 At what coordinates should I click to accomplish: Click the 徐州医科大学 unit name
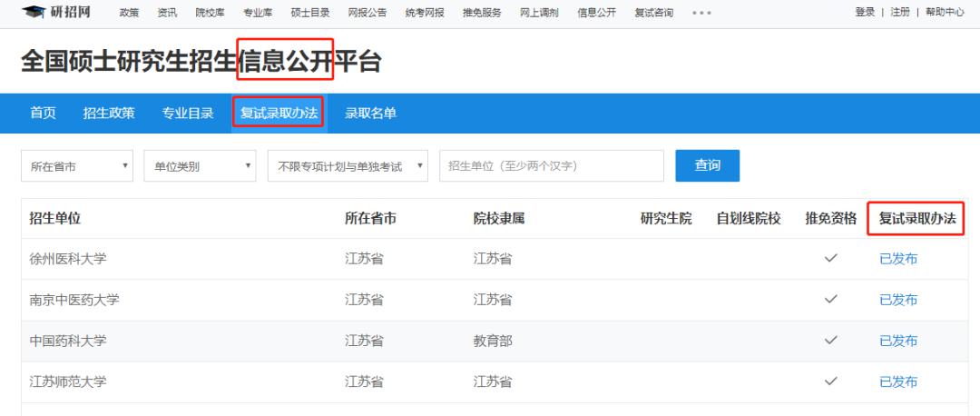pos(67,258)
